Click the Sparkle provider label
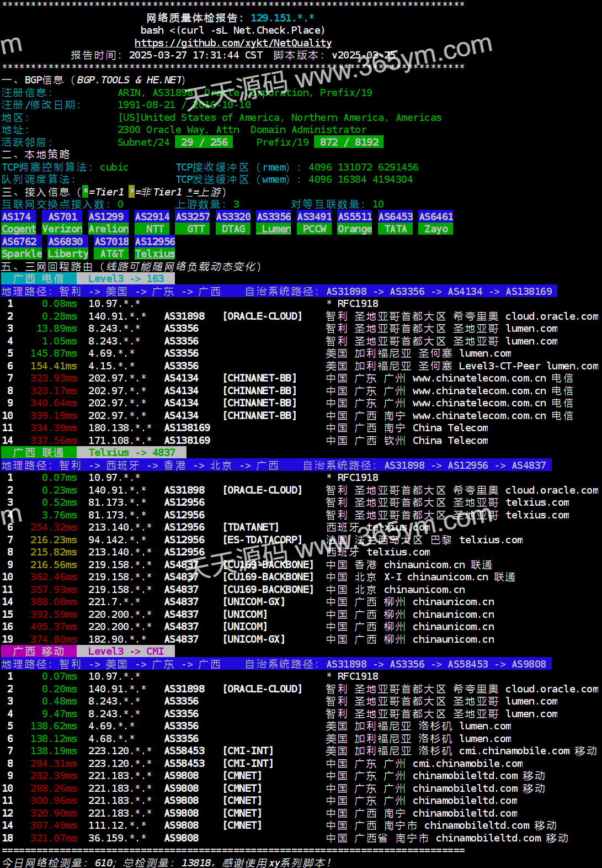The image size is (602, 868). 22,254
